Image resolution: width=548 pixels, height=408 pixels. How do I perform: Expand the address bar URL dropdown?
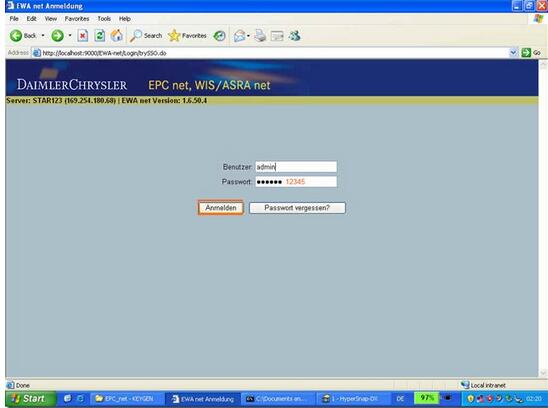[513, 52]
